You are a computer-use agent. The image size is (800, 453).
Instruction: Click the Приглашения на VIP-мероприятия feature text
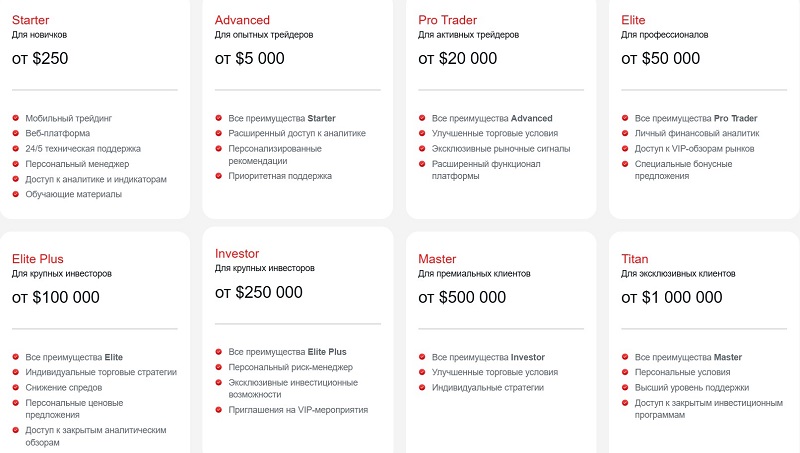point(298,409)
